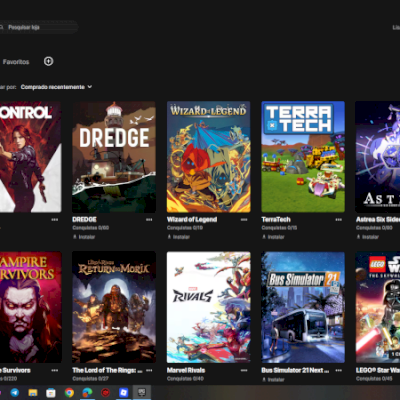Click the 'LEGO Star Wars' title text

point(378,370)
